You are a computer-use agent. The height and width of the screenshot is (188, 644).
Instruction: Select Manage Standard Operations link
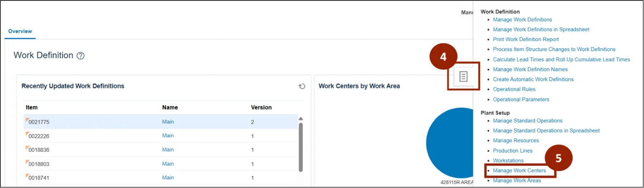(x=528, y=121)
